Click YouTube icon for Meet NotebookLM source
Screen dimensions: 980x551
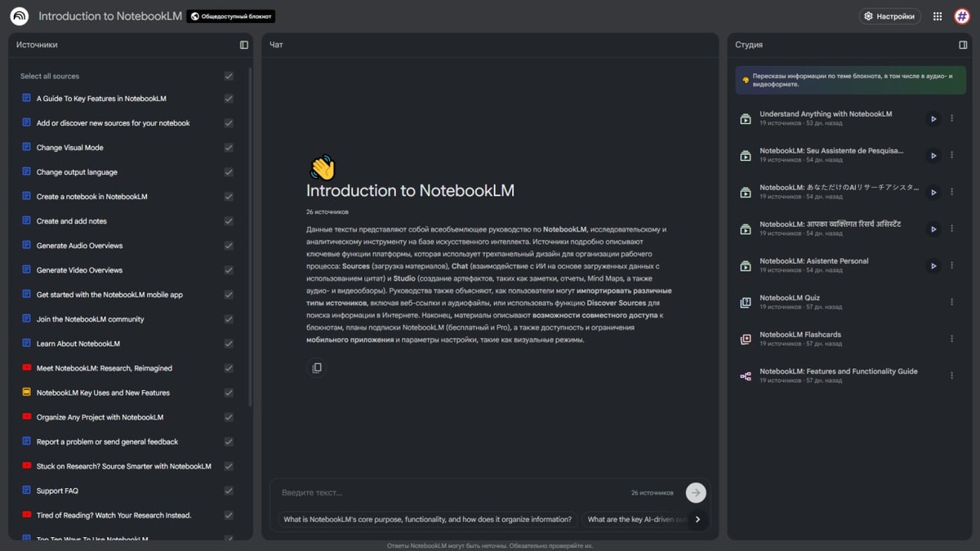[x=27, y=368]
